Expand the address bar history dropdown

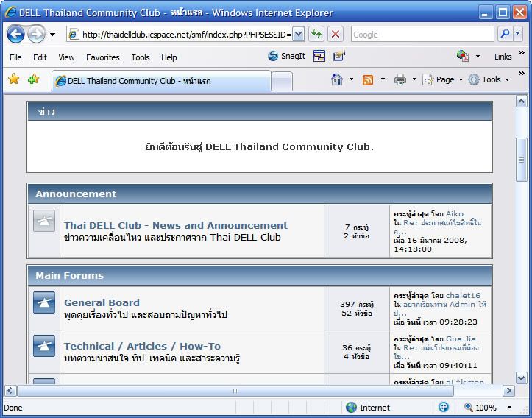[298, 35]
